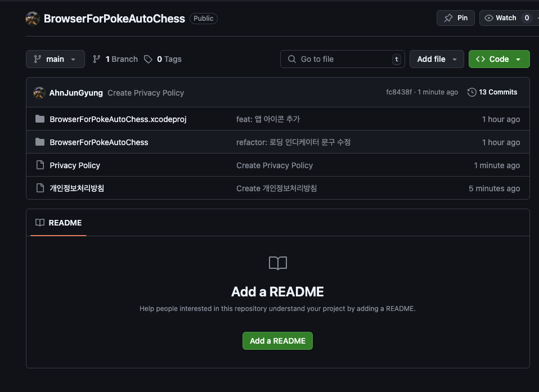Screen dimensions: 539x392
Task: Open the 0 Tags link
Action: 163,59
